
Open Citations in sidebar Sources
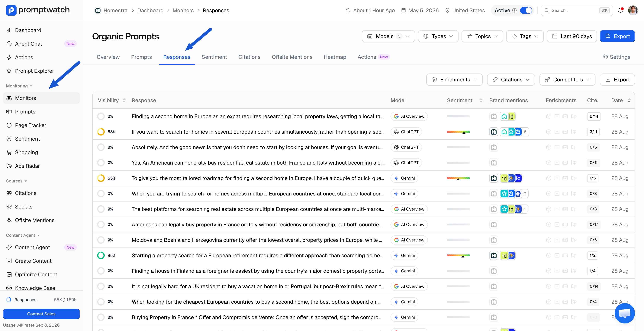[x=41, y=193]
